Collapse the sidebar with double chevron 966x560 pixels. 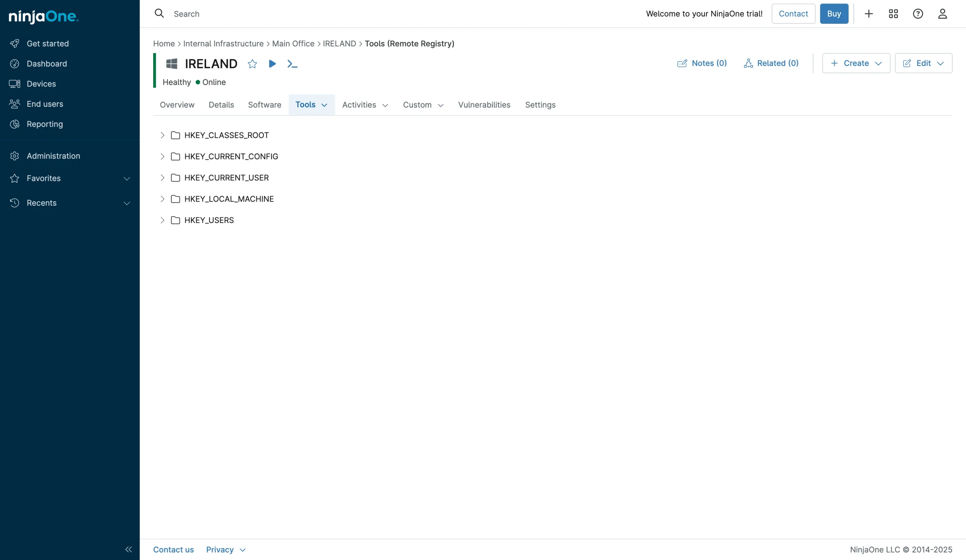click(x=128, y=549)
